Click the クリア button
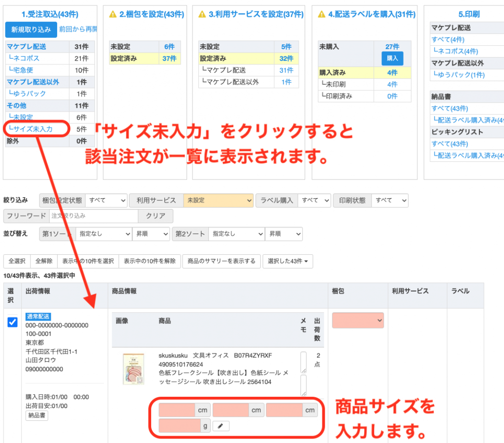504x443 pixels. pyautogui.click(x=156, y=216)
